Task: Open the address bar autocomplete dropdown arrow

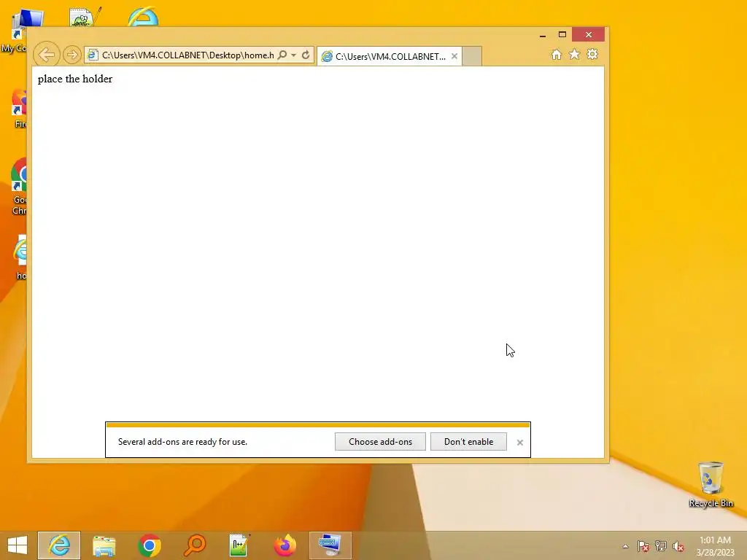Action: pyautogui.click(x=294, y=55)
